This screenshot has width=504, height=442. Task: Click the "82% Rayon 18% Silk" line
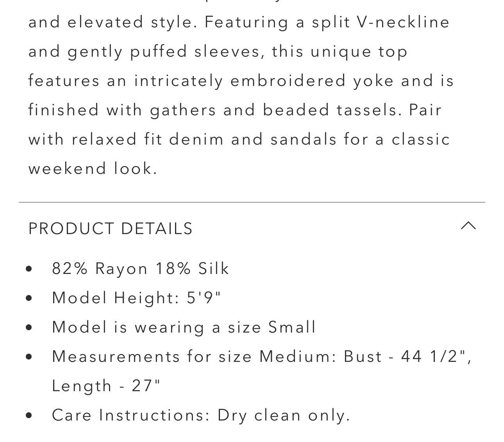[140, 269]
